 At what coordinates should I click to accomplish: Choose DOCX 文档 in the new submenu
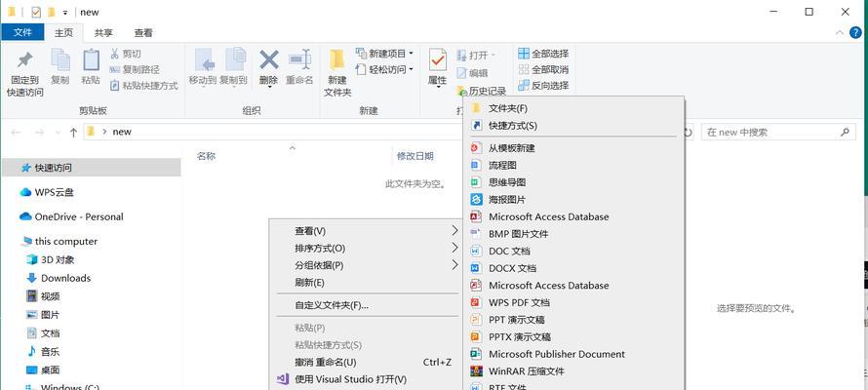tap(573, 268)
